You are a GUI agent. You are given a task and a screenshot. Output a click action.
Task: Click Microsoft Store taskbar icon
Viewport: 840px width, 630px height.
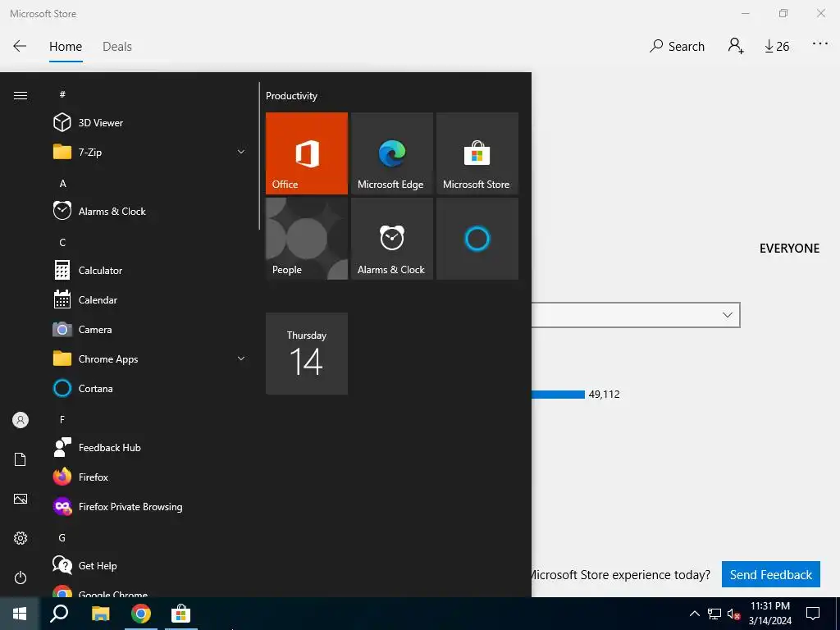[x=181, y=614]
